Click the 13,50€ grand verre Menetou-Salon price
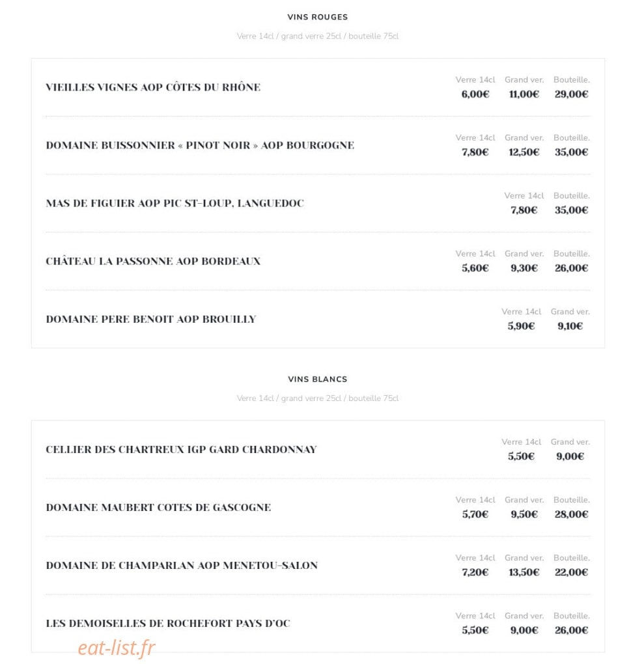Image resolution: width=644 pixels, height=664 pixels. (x=524, y=572)
